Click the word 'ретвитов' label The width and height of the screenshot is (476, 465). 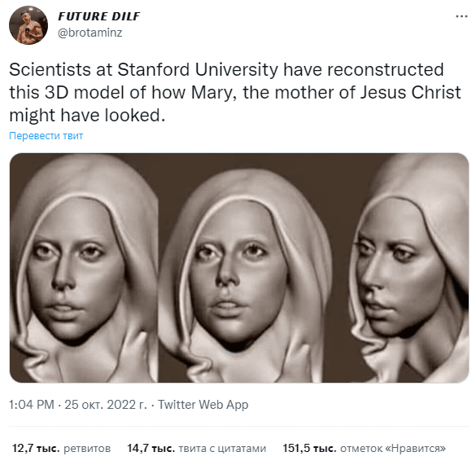point(87,448)
